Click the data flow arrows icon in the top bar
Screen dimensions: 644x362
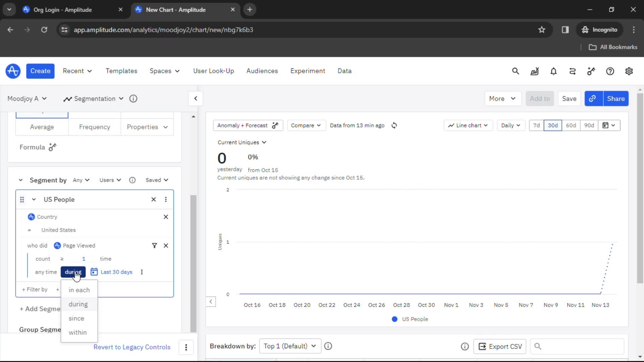(x=573, y=71)
